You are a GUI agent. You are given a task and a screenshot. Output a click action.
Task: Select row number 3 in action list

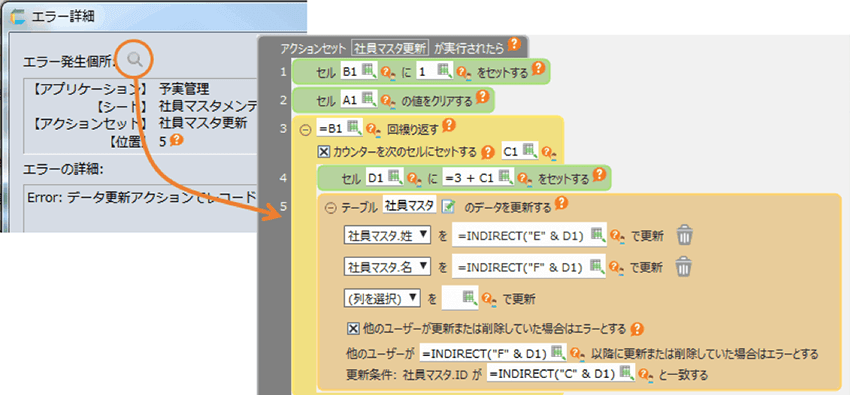[x=283, y=128]
